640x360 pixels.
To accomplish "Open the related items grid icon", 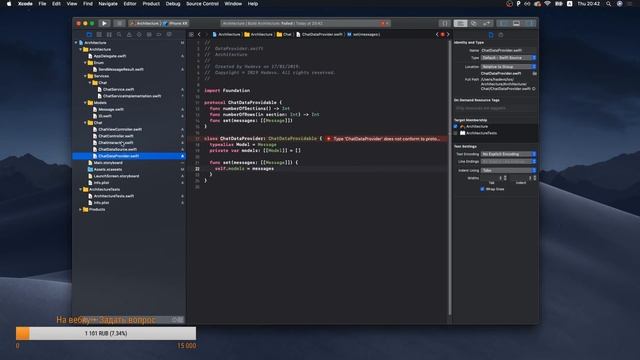I will coord(191,34).
